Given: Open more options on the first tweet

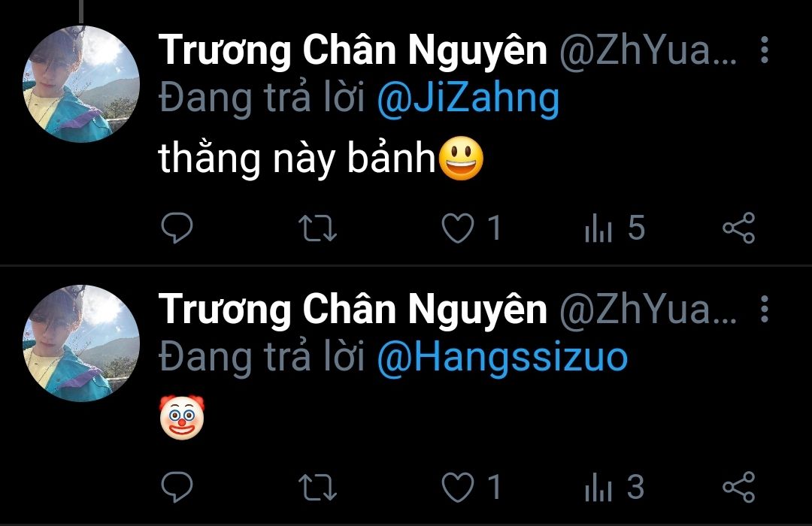Looking at the screenshot, I should click(765, 50).
